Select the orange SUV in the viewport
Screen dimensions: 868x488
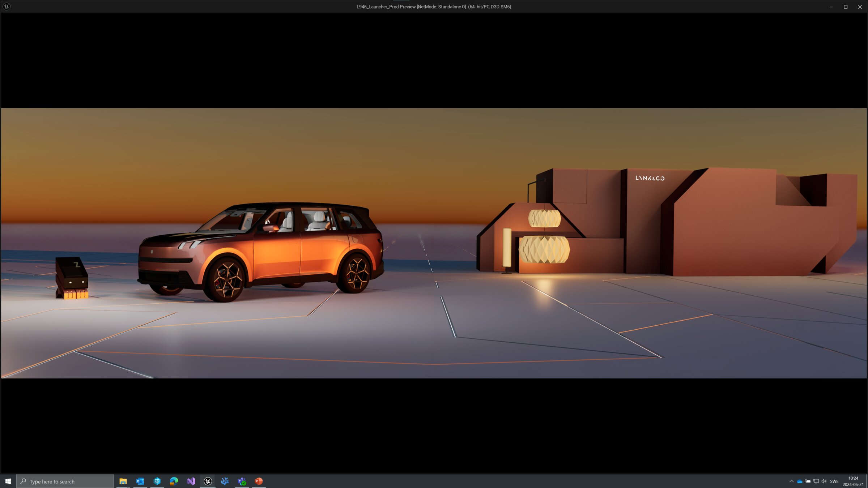[260, 252]
